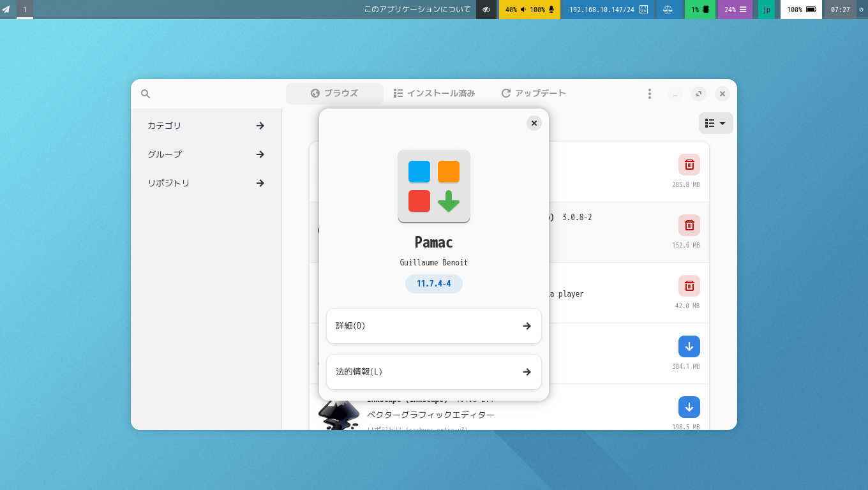This screenshot has width=868, height=490.
Task: Switch to the アップデート tab
Action: point(534,93)
